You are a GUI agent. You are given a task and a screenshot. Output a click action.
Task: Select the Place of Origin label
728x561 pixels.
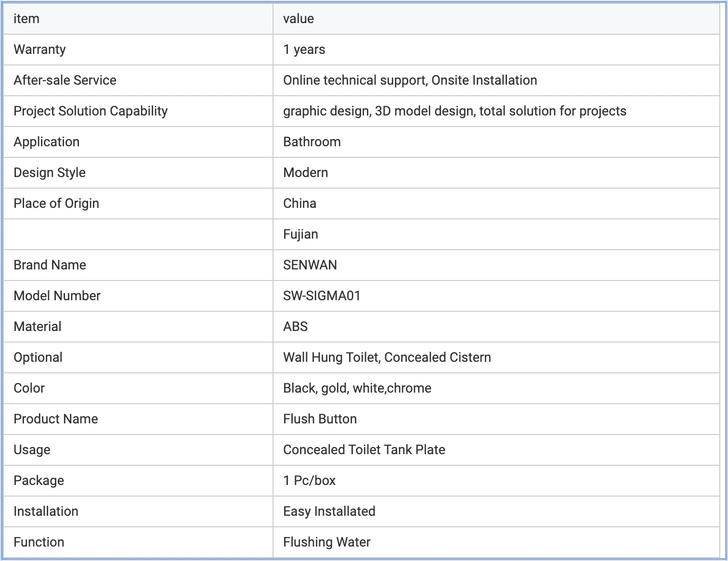(x=56, y=204)
